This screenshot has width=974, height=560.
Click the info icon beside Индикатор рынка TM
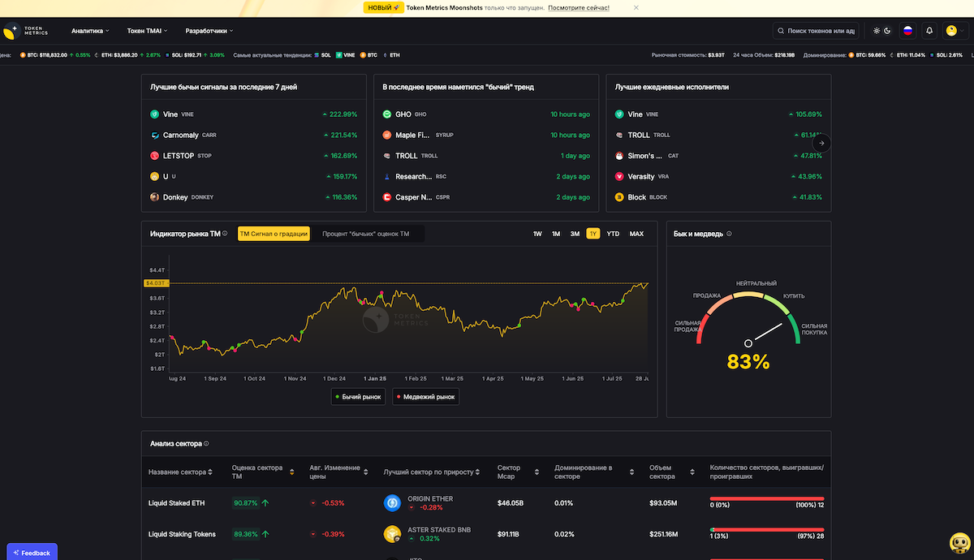pyautogui.click(x=225, y=234)
